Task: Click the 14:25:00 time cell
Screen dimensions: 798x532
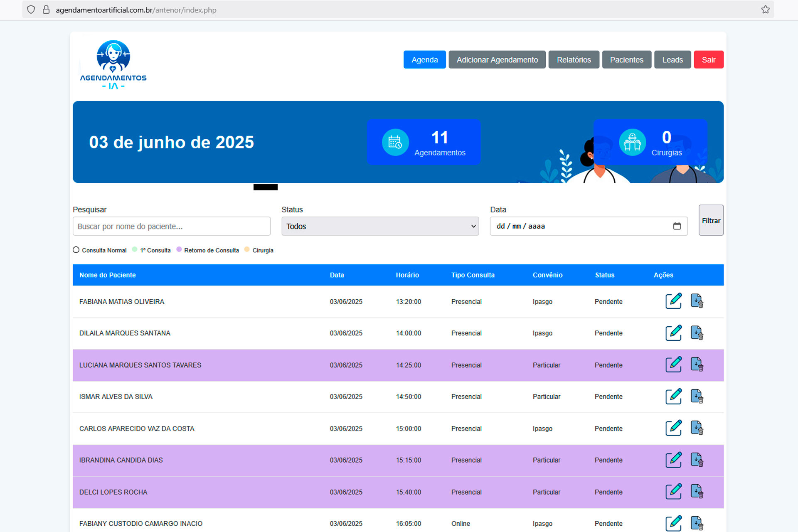Action: pos(409,365)
